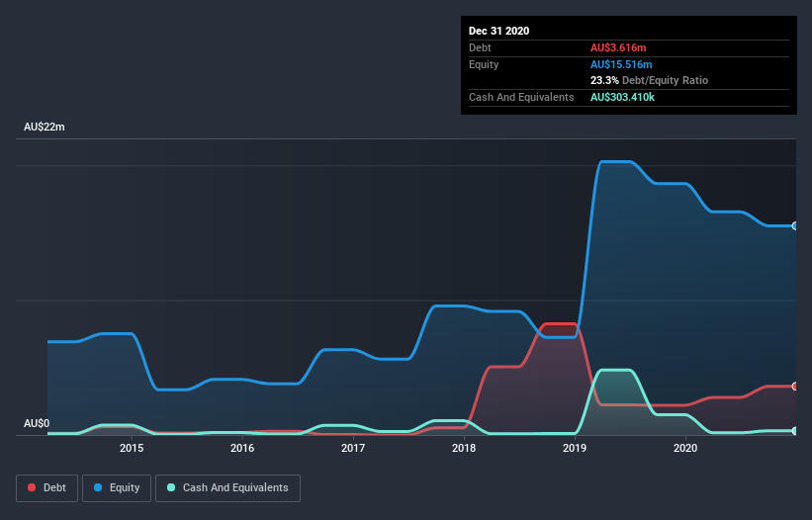
Task: Toggle Cash And Equivalents legend button
Action: point(227,488)
